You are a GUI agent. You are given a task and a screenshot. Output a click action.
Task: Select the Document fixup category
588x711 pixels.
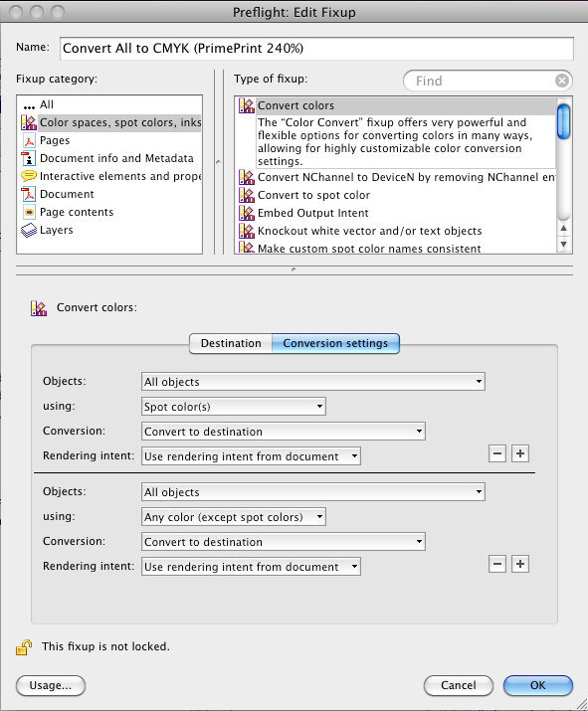tap(109, 194)
